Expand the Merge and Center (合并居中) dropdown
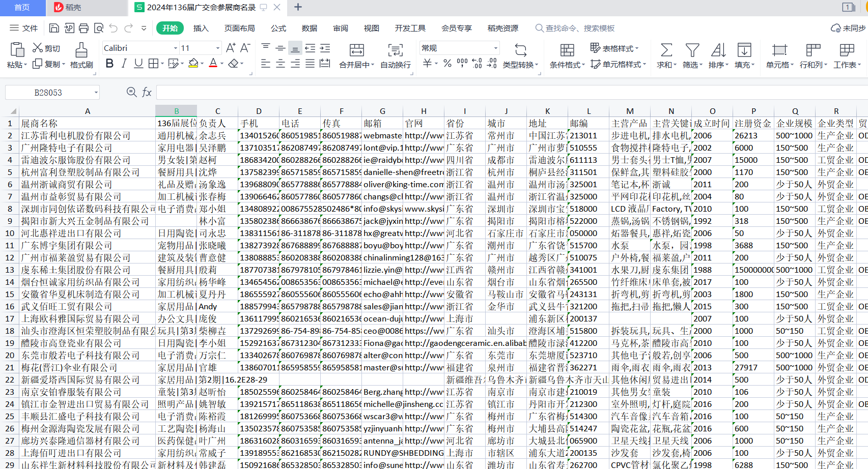Viewport: 868px width, 469px height. [372, 65]
